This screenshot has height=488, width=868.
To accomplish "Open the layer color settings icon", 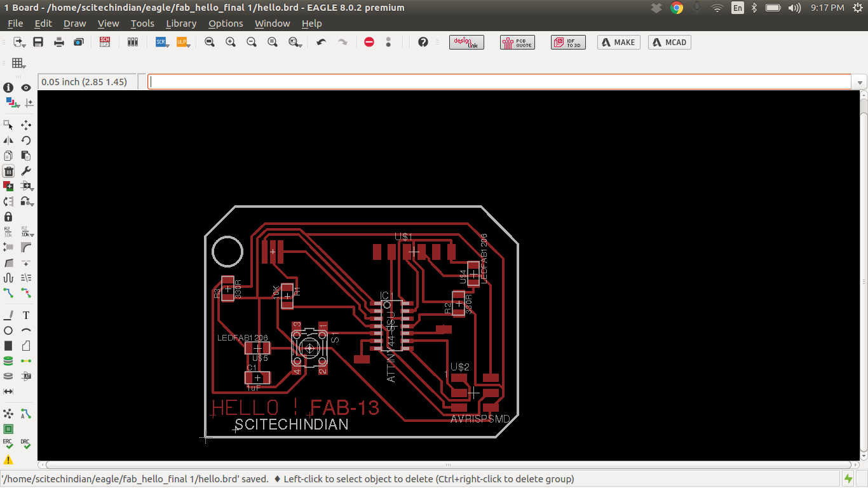I will point(11,102).
